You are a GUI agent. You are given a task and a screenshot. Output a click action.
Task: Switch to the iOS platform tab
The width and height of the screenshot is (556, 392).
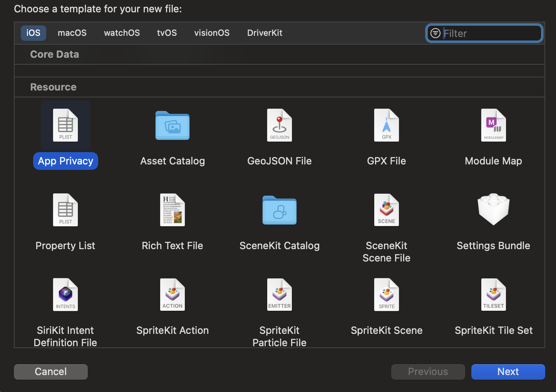tap(33, 33)
